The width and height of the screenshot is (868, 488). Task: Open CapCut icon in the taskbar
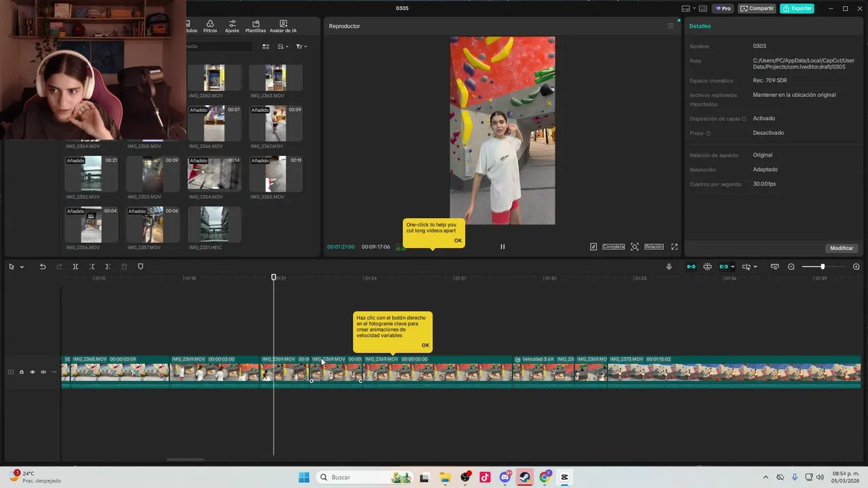564,477
